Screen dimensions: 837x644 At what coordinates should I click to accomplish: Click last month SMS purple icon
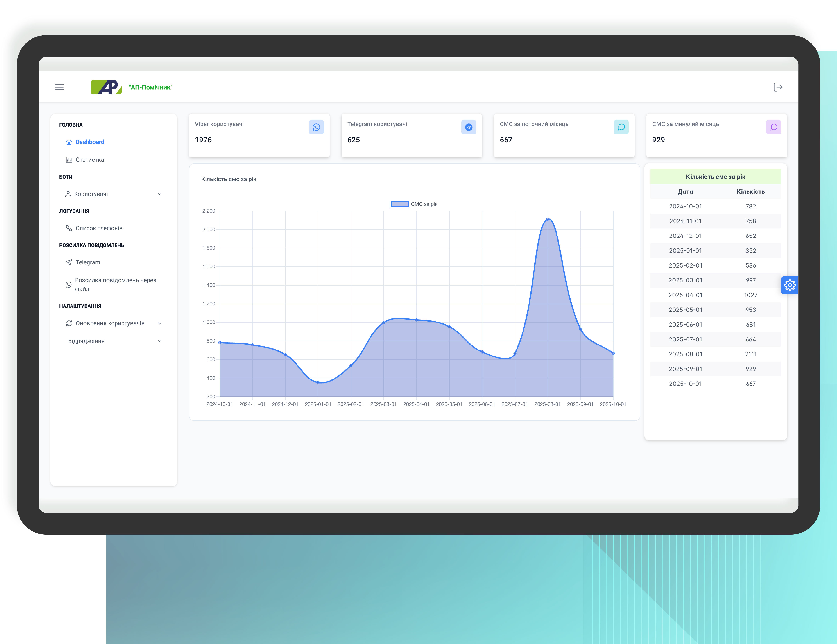(773, 127)
